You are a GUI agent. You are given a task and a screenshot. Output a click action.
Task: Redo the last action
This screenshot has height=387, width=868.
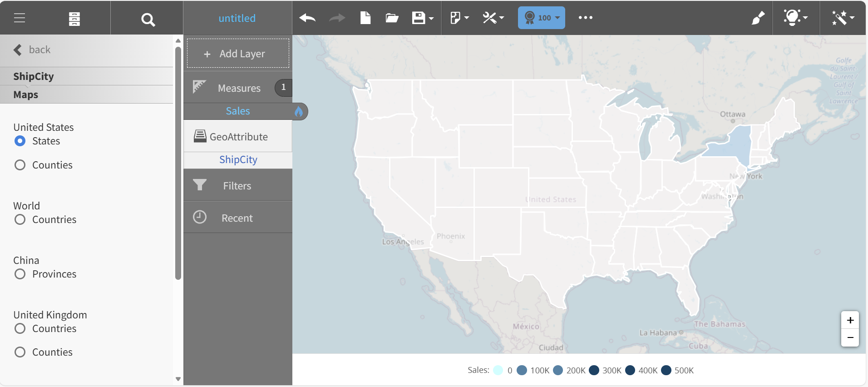tap(337, 18)
